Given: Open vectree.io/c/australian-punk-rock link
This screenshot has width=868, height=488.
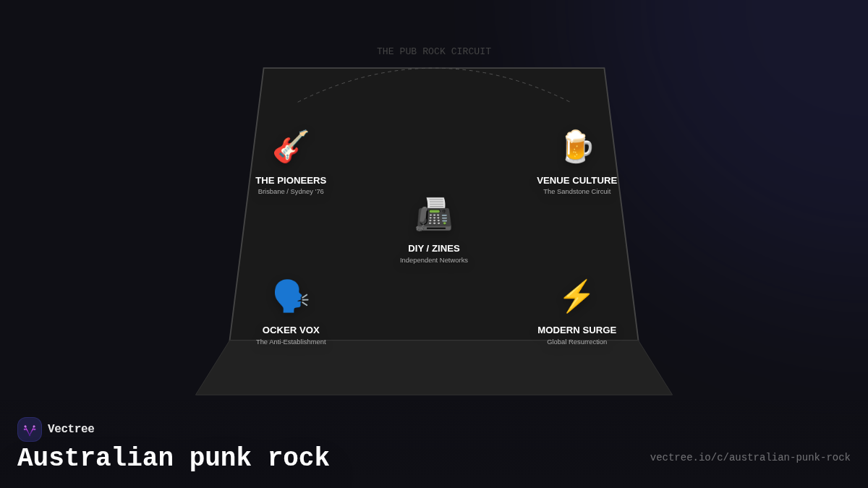Looking at the screenshot, I should click(750, 457).
